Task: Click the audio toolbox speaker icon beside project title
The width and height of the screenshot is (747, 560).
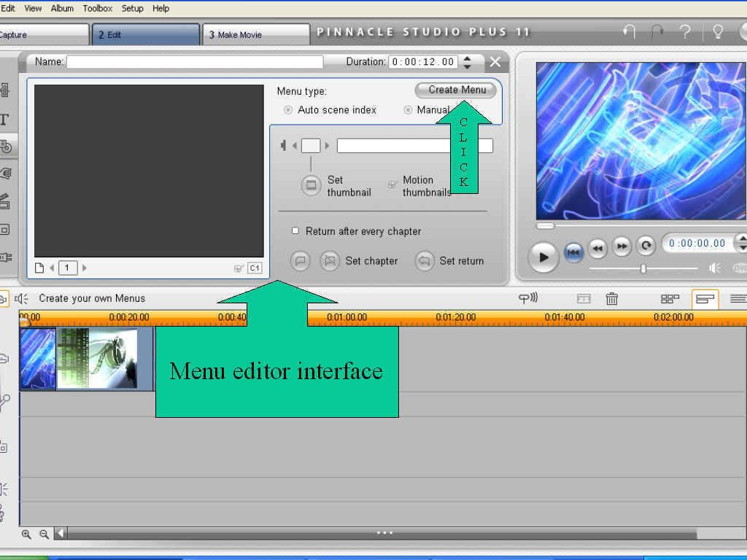Action: (x=21, y=298)
